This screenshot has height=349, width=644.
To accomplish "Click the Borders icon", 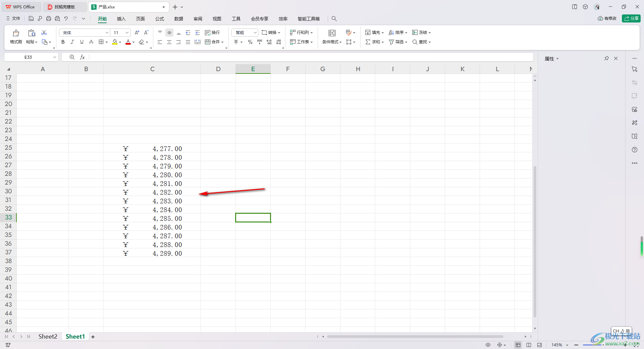I will pyautogui.click(x=101, y=42).
